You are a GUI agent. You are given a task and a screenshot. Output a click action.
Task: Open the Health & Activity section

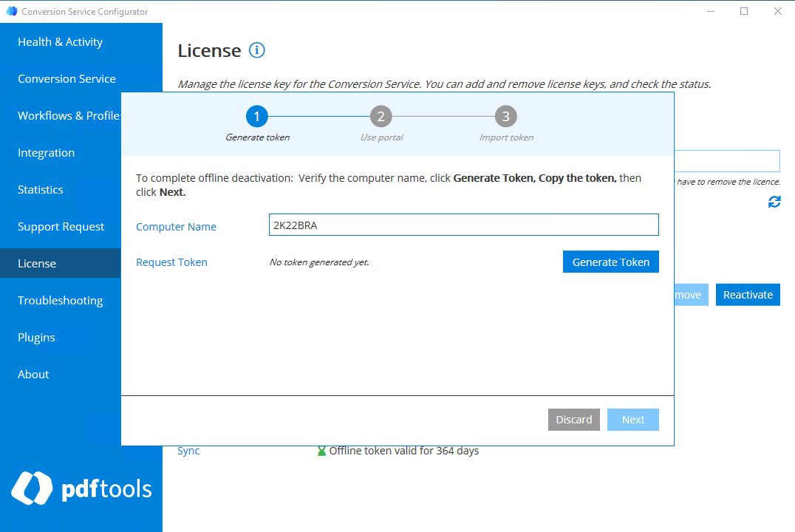tap(60, 41)
